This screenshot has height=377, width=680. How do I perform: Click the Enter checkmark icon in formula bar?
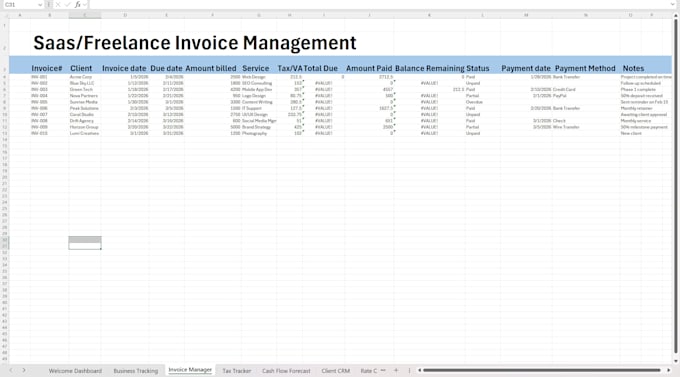click(x=67, y=5)
